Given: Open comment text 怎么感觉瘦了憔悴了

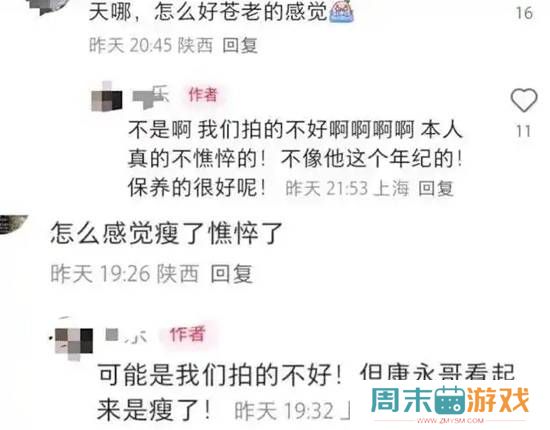Looking at the screenshot, I should tap(167, 233).
